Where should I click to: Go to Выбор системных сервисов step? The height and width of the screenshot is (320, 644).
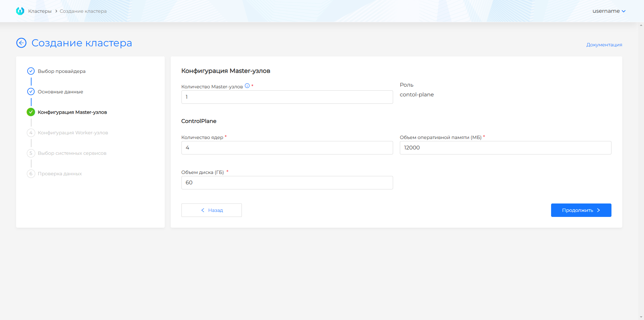click(72, 153)
